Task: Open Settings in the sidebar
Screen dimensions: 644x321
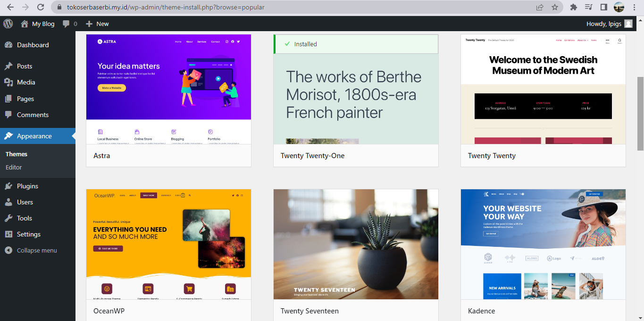Action: [x=38, y=234]
